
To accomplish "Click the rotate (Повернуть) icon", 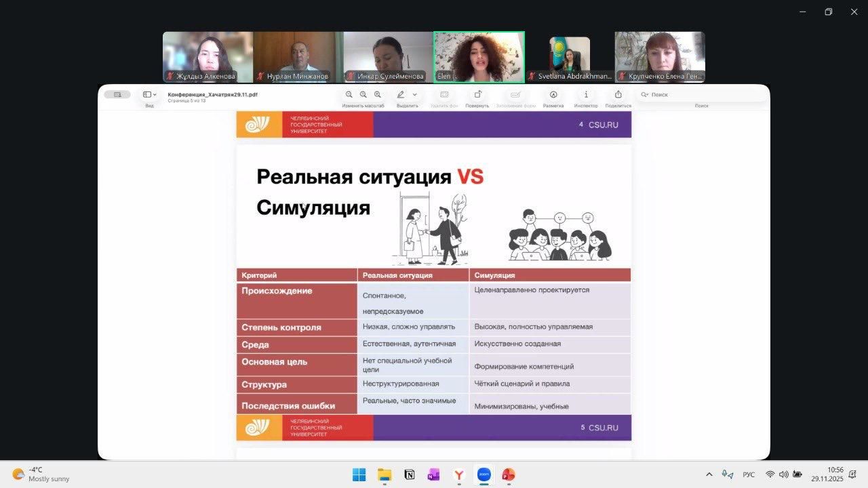I will pos(477,95).
